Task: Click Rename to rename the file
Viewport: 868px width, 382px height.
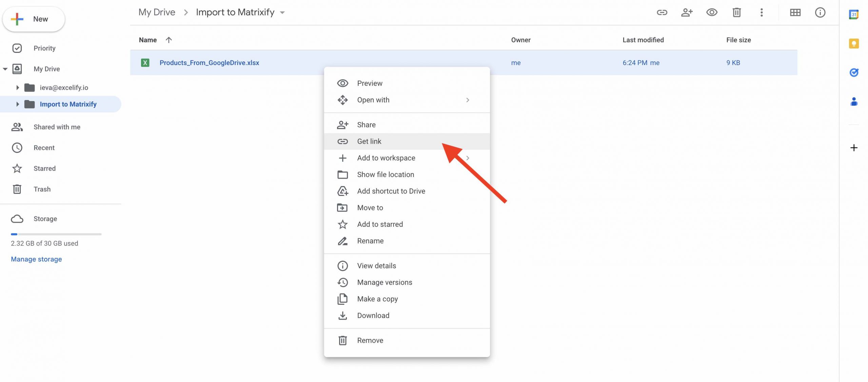Action: click(370, 240)
